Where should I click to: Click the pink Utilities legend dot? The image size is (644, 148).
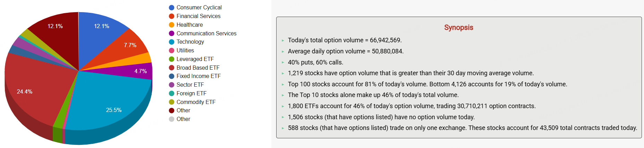click(171, 51)
